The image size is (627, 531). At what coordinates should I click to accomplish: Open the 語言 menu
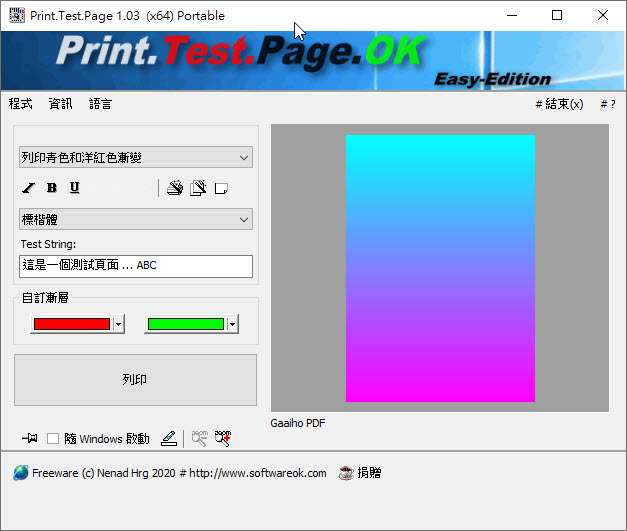(100, 104)
